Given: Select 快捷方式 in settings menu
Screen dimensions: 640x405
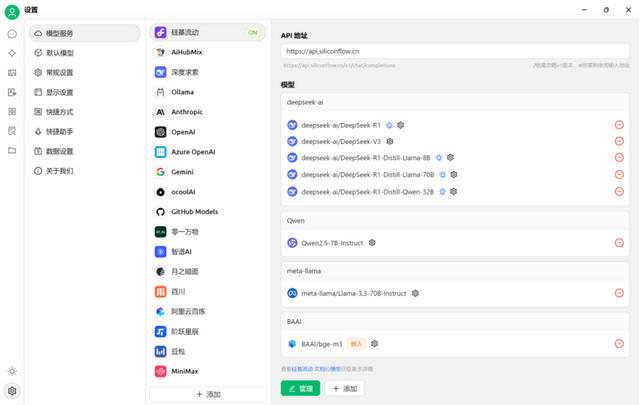Looking at the screenshot, I should pyautogui.click(x=84, y=111).
